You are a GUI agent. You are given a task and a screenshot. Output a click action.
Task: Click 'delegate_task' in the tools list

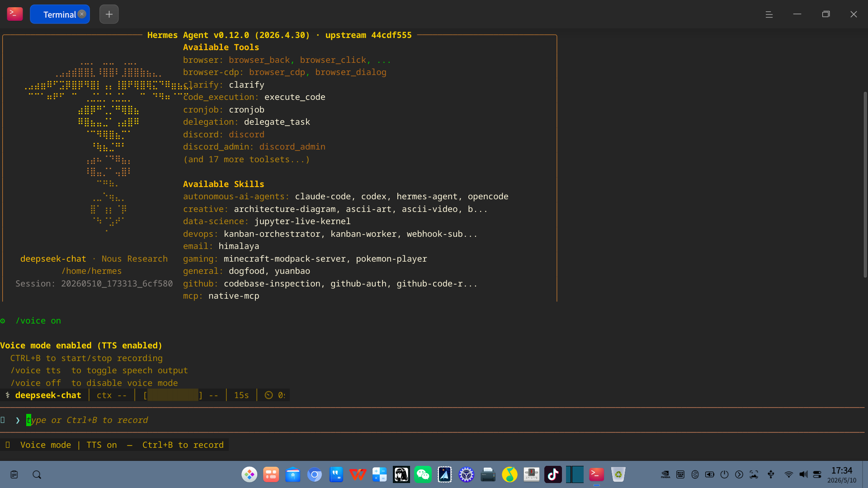tap(277, 122)
